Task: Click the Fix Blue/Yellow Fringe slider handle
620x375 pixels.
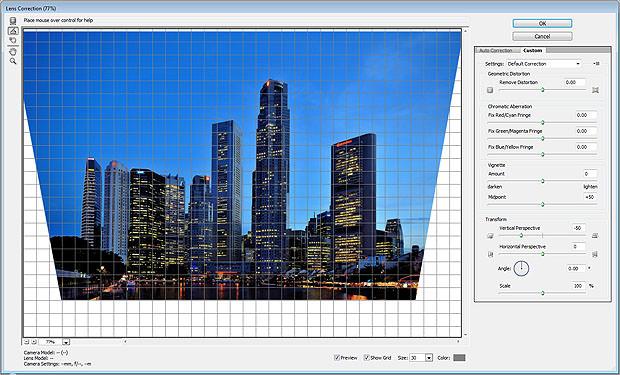Action: 542,155
